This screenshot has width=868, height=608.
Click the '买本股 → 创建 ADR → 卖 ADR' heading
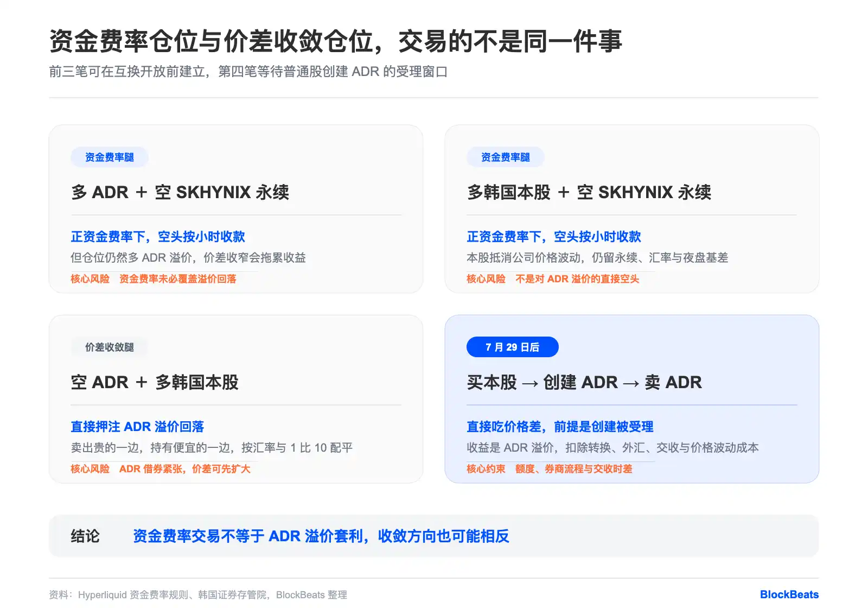[584, 382]
